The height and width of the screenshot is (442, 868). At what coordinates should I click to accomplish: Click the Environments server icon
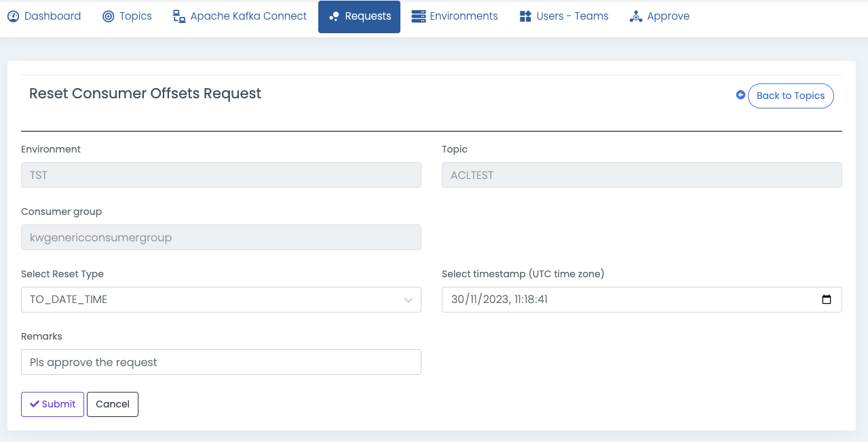tap(419, 16)
